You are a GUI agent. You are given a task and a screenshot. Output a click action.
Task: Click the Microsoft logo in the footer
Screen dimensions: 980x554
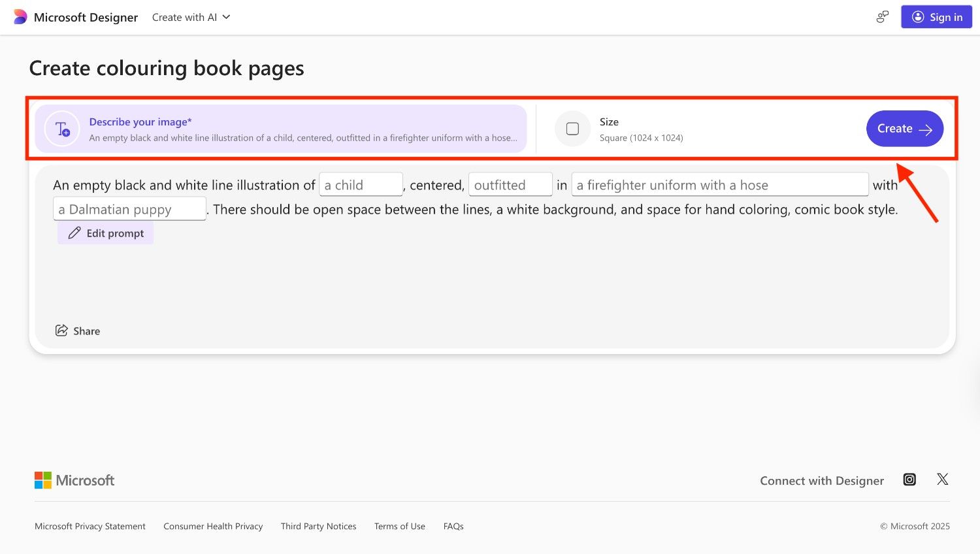74,480
